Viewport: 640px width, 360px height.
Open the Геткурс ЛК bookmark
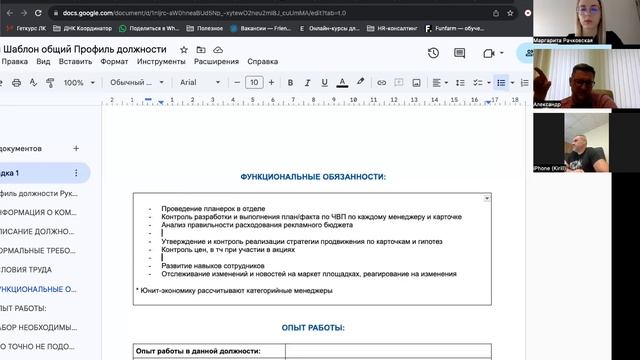[27, 29]
